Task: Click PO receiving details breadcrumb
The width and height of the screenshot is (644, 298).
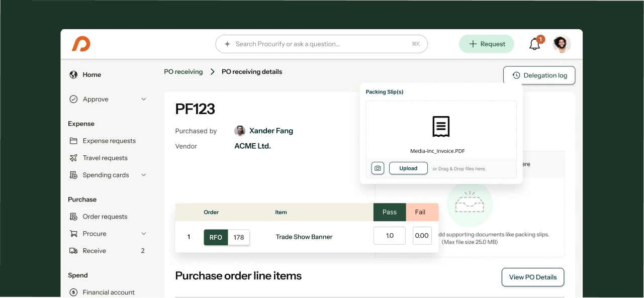Action: (x=252, y=72)
